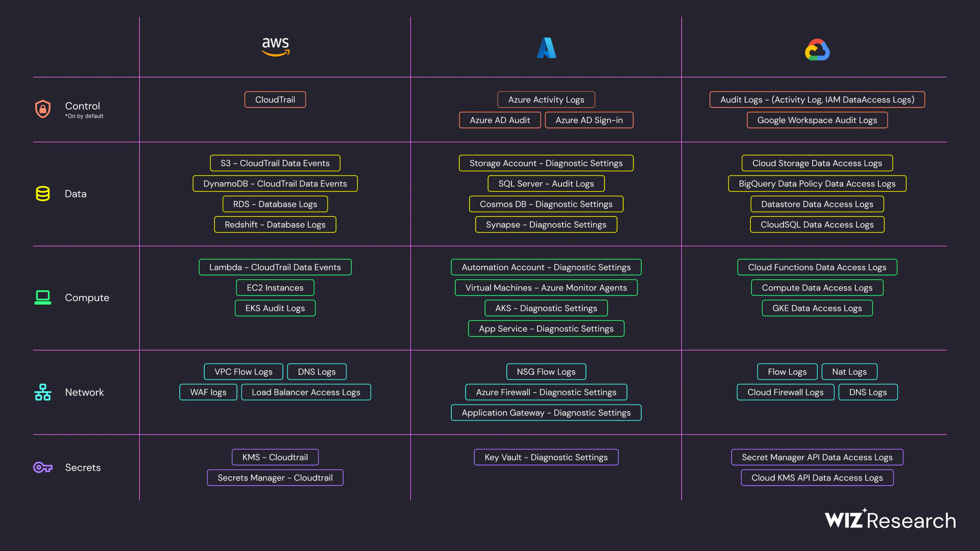
Task: Select Secret Manager API Data Access Logs
Action: (817, 457)
